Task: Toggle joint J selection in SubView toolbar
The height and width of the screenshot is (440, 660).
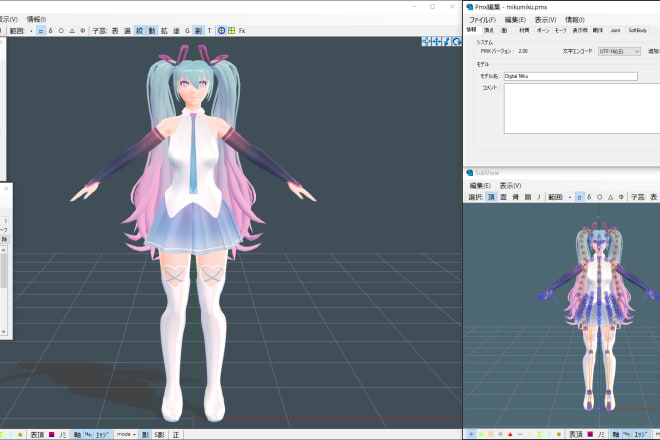Action: click(x=539, y=197)
